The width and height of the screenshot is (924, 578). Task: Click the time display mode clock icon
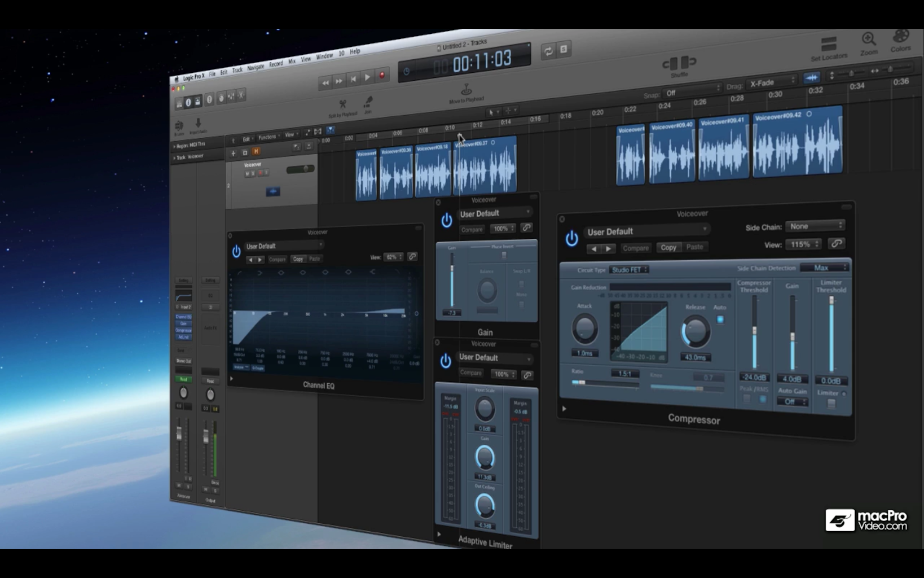(x=406, y=71)
